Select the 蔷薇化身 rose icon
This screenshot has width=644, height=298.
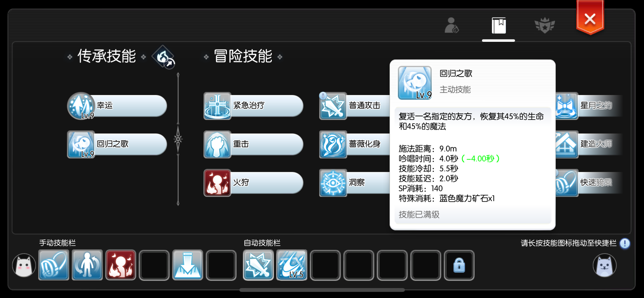click(333, 144)
